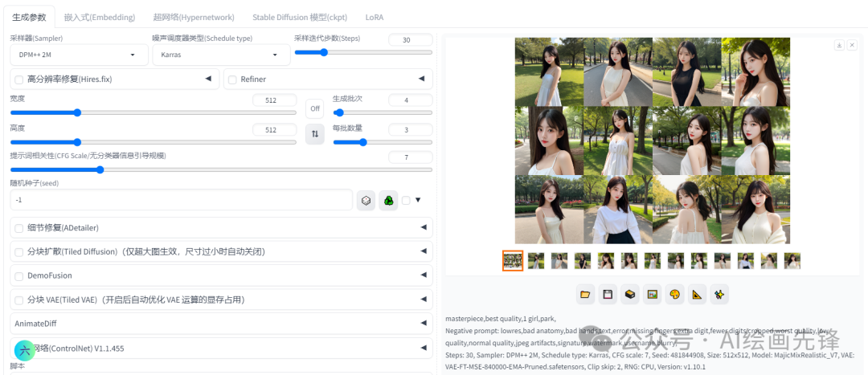Expand the Hires.fix section arrow
868x375 pixels.
tap(208, 79)
